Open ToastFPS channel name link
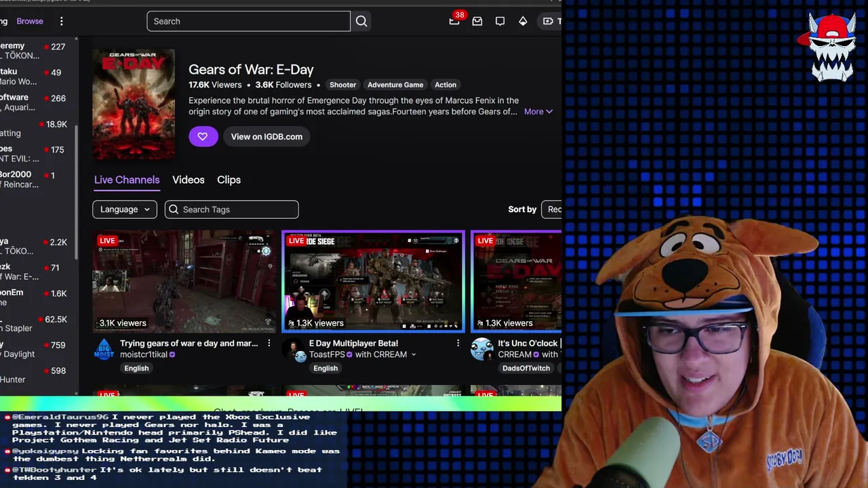Screen dimensions: 868x488 pos(327,354)
